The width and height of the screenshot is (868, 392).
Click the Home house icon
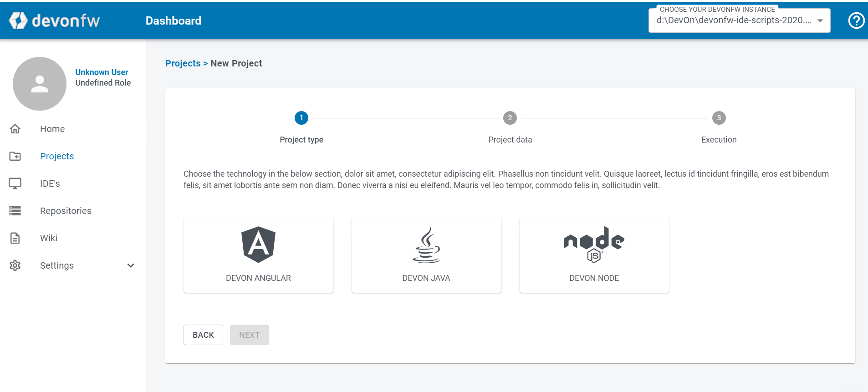pyautogui.click(x=15, y=129)
